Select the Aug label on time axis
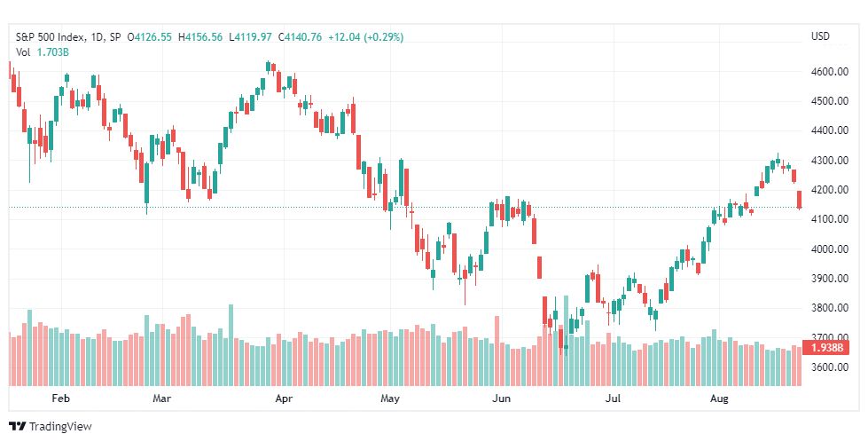Viewport: 868px width, 442px height. [x=718, y=399]
